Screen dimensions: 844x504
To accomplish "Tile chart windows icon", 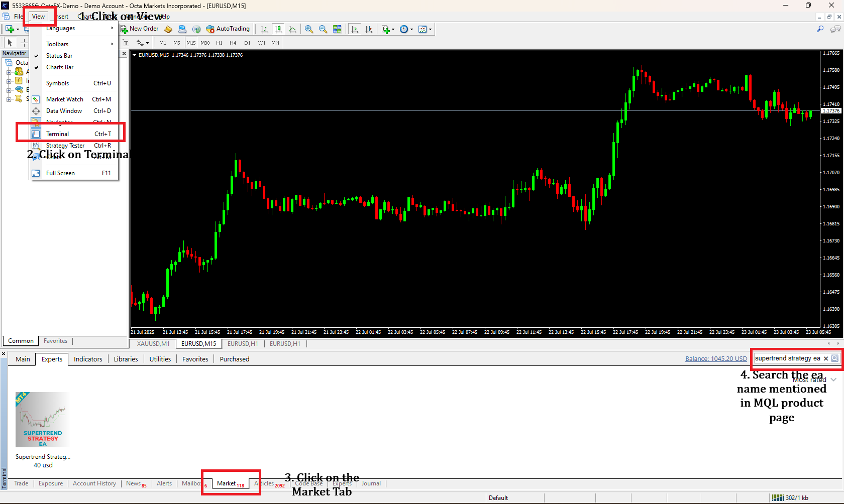I will 337,29.
